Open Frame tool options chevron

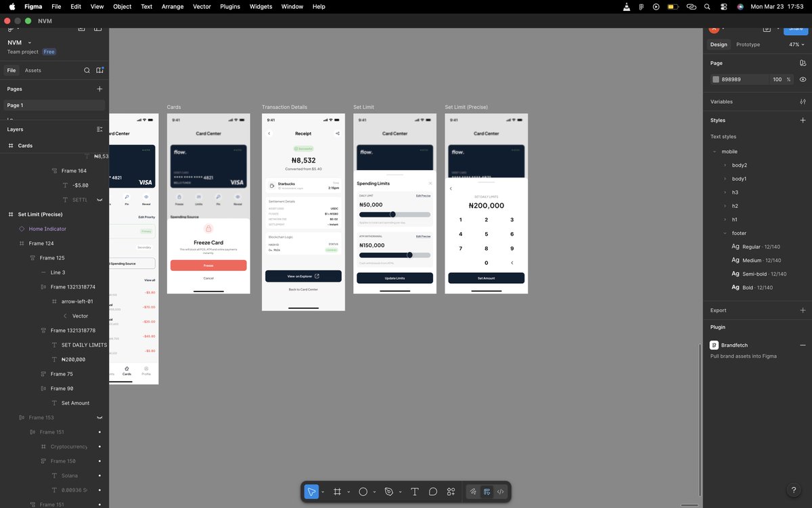click(x=348, y=492)
